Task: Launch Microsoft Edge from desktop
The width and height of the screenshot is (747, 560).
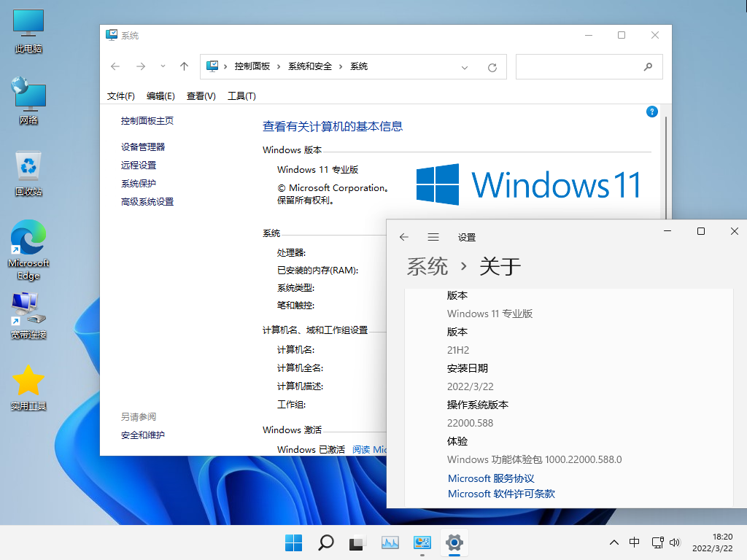Action: coord(28,249)
